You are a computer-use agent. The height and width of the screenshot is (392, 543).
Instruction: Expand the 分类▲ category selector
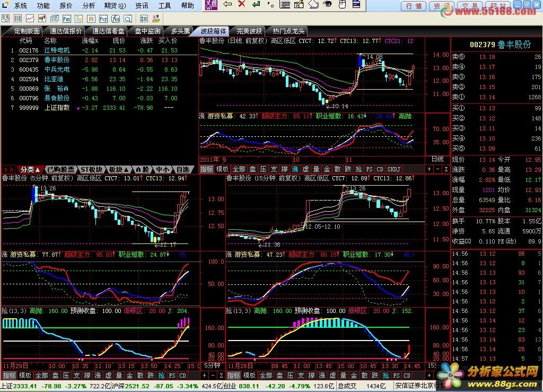point(30,169)
